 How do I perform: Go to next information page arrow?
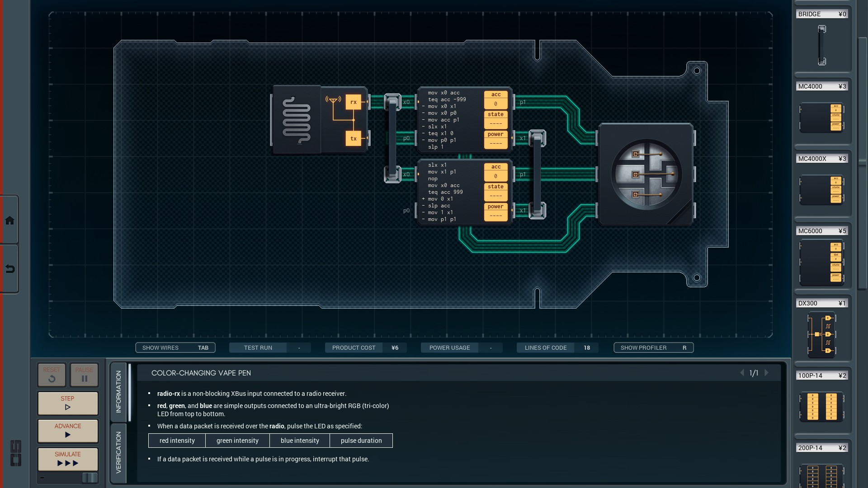767,373
